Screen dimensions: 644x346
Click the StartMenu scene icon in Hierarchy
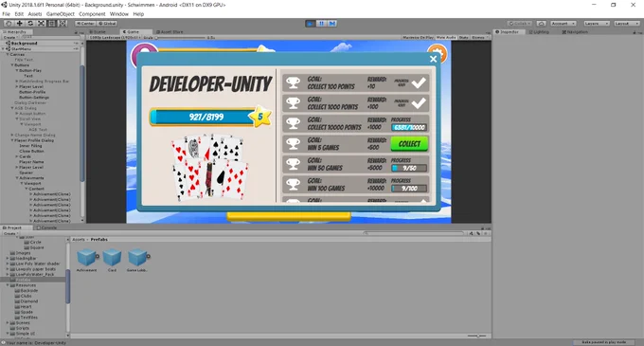pyautogui.click(x=8, y=49)
